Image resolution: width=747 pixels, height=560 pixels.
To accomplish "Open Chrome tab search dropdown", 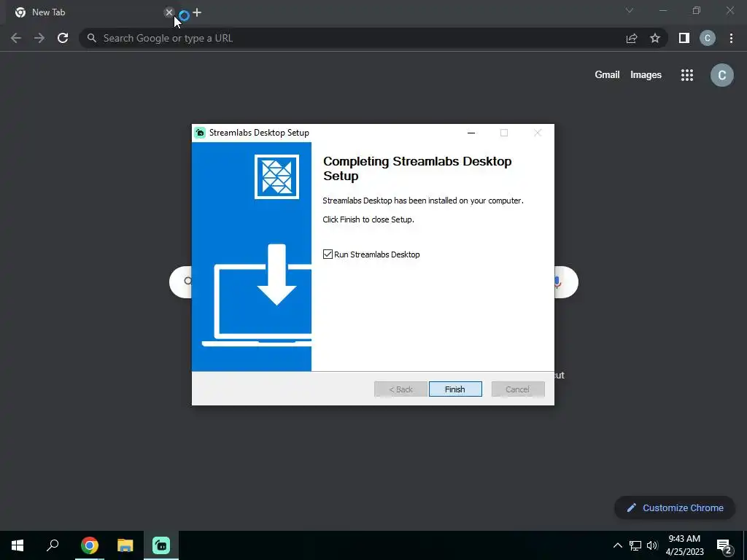I will click(630, 10).
